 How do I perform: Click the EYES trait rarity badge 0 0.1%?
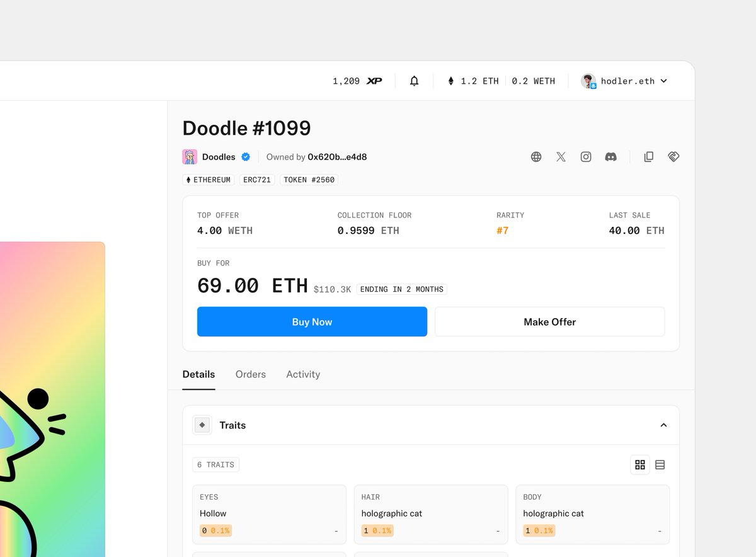click(x=215, y=531)
